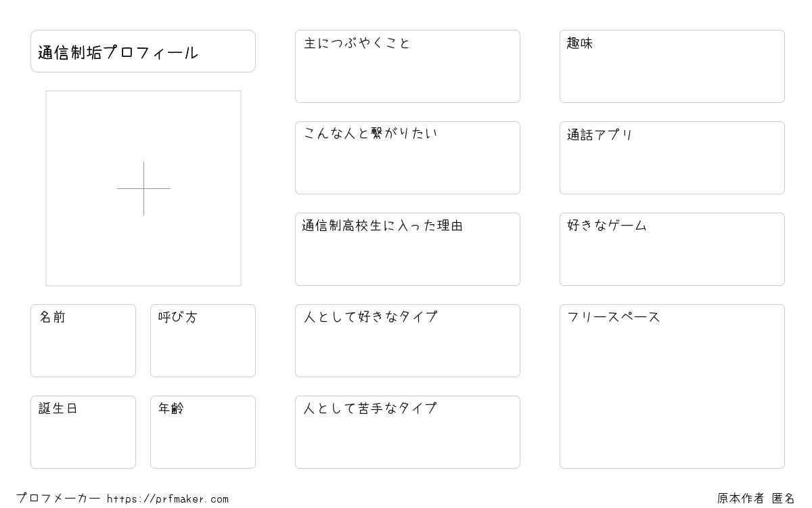812x508 pixels.
Task: Click the 通話アプリ heading label
Action: [x=600, y=135]
